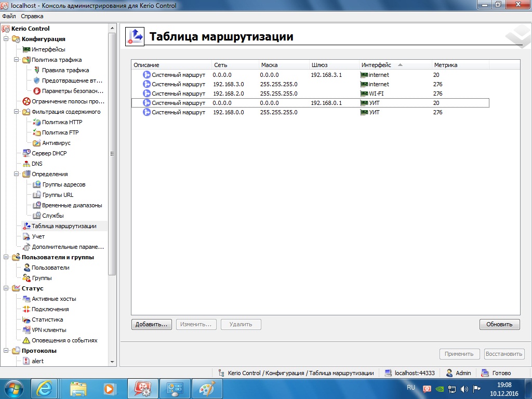532x399 pixels.
Task: Click the Дополнительные параметры gear icon
Action: [26, 247]
